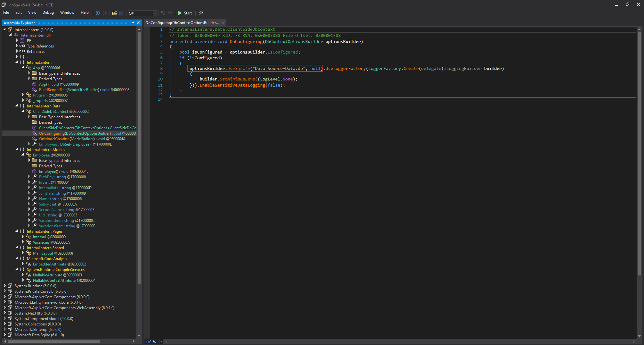Image resolution: width=644 pixels, height=345 pixels.
Task: Click the Salary property wrench icon
Action: pos(34,204)
